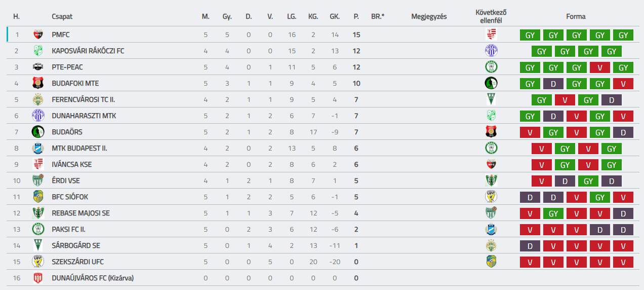Click the red V badge in PTE-PEAC's form

(599, 67)
